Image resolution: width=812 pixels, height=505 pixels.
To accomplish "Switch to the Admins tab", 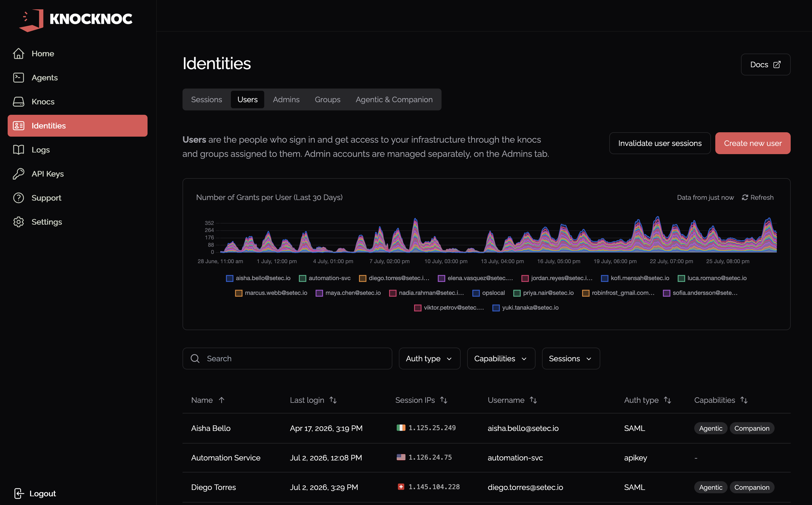I will [286, 99].
